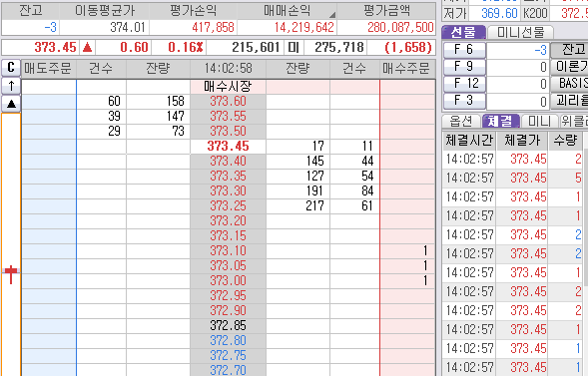Click the bid quantity 217 cell
The height and width of the screenshot is (376, 588).
click(298, 206)
